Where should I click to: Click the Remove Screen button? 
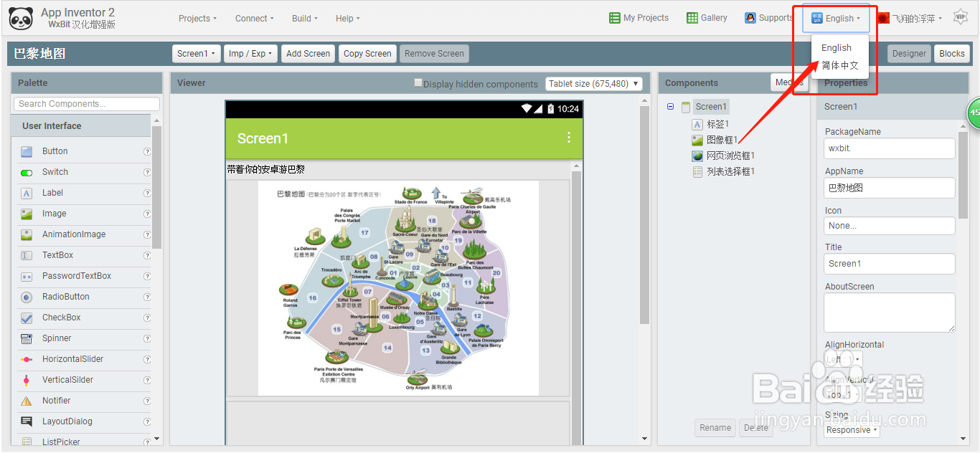(434, 54)
